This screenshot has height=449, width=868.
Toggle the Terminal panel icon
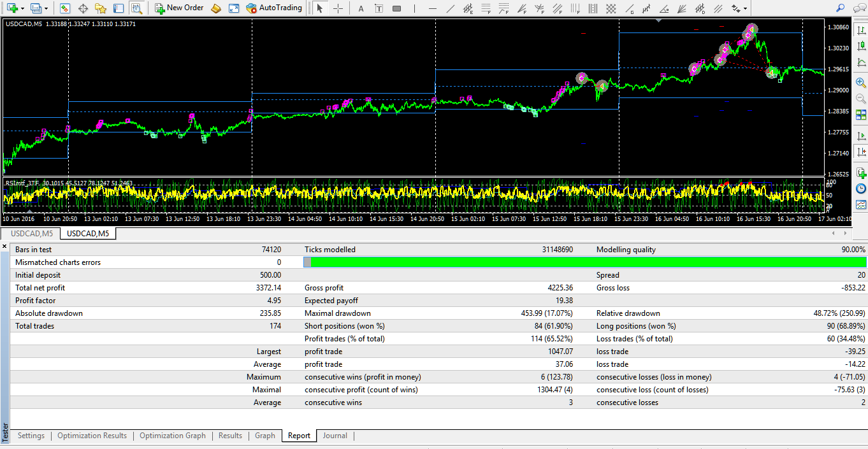[x=119, y=8]
